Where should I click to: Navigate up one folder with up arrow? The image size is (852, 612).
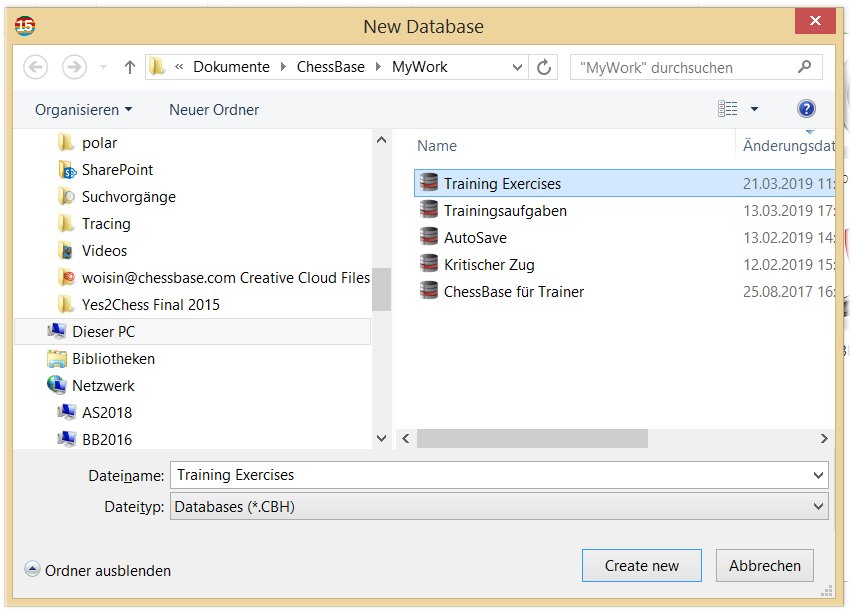129,67
